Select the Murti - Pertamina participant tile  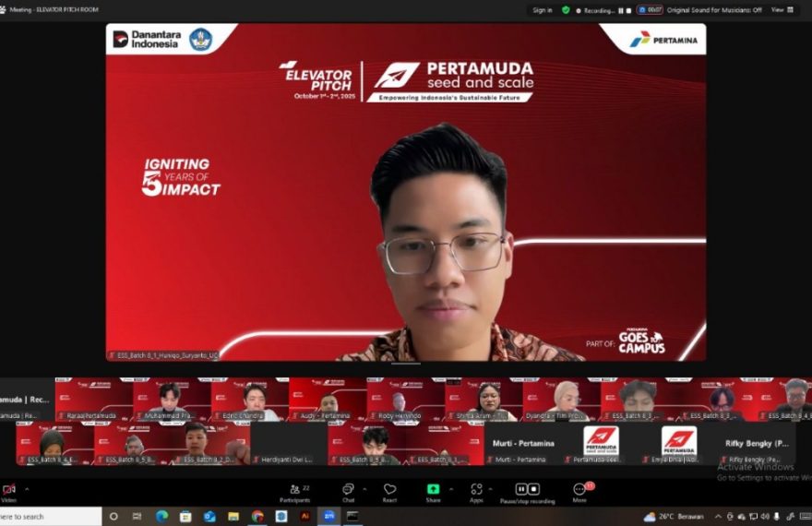pos(522,445)
